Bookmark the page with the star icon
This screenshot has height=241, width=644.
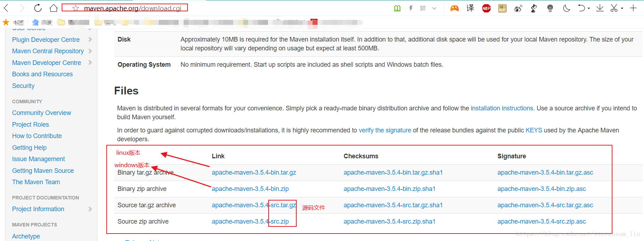click(x=75, y=8)
